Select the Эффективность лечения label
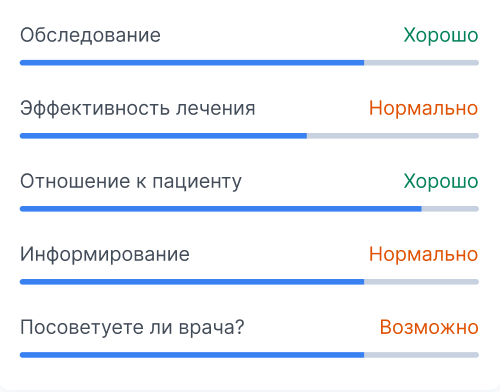Viewport: 500px width, 392px height. (x=138, y=108)
